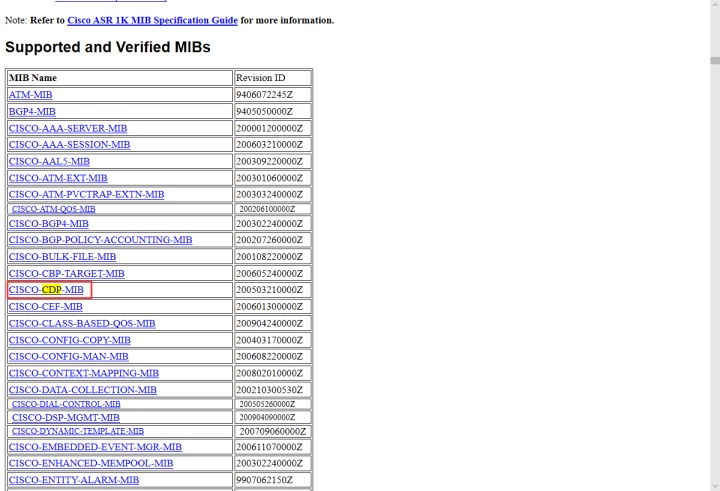Click the revision ID 200505260000Z
The width and height of the screenshot is (720, 491).
pyautogui.click(x=267, y=404)
